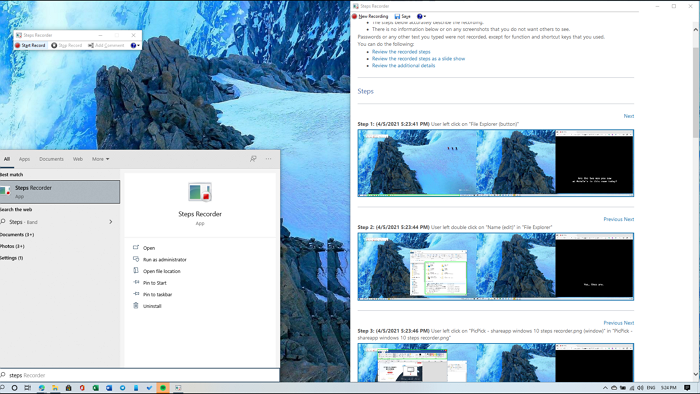Open the Step 3 screenshot thumbnail

click(x=496, y=362)
